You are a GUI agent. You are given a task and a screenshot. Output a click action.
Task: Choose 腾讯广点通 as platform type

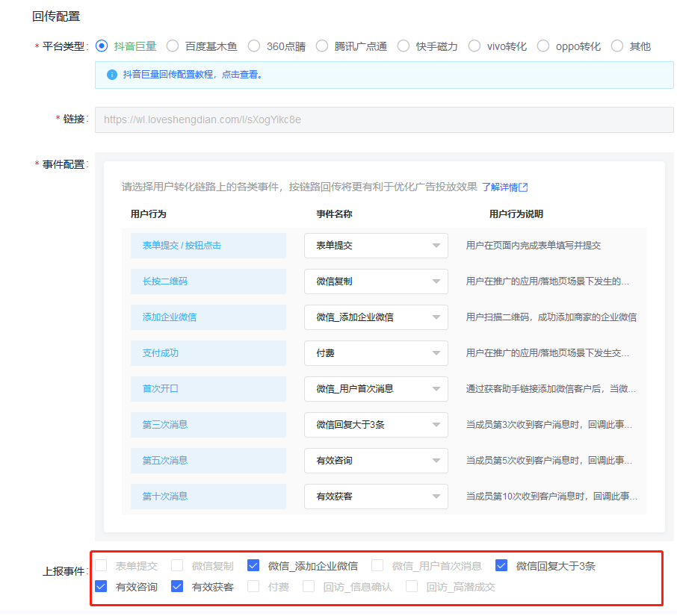(x=323, y=46)
